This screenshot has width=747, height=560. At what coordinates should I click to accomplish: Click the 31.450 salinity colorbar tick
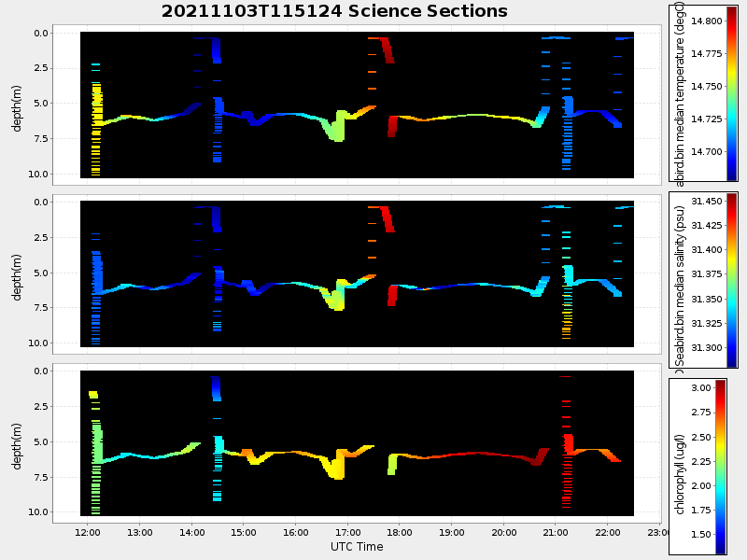[707, 202]
